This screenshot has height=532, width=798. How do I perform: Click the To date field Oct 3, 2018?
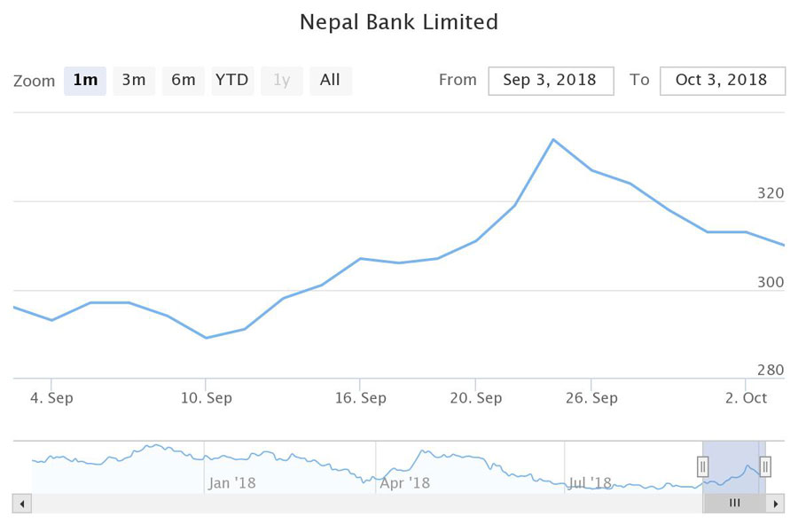[722, 81]
